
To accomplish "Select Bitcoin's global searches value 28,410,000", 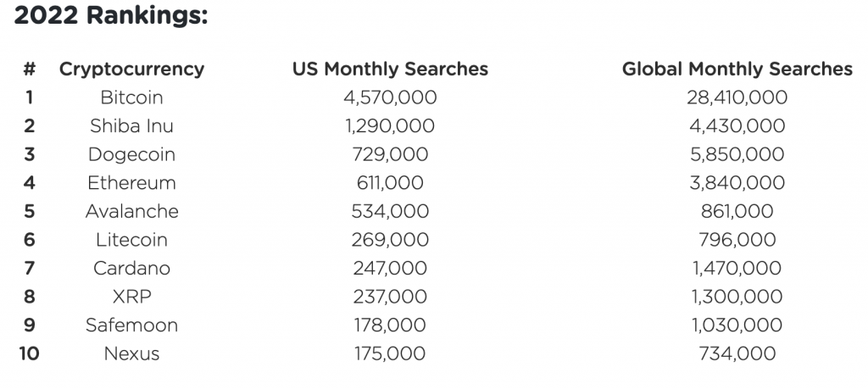I will tap(737, 97).
